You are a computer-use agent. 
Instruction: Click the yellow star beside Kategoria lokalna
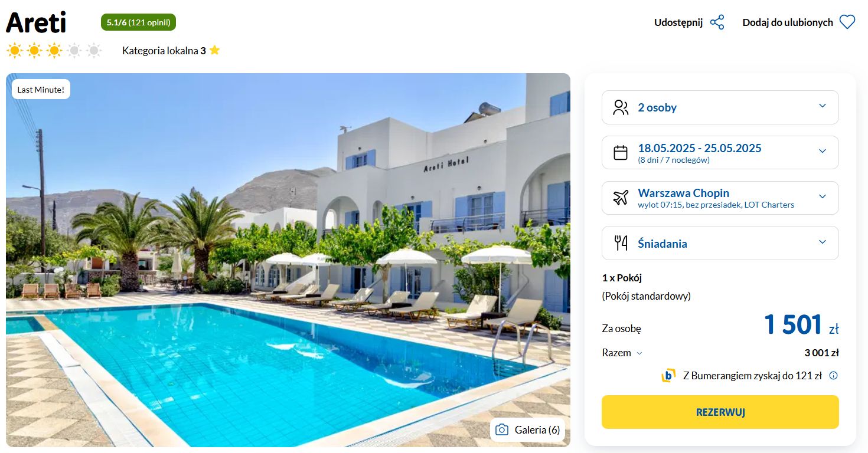(x=214, y=50)
